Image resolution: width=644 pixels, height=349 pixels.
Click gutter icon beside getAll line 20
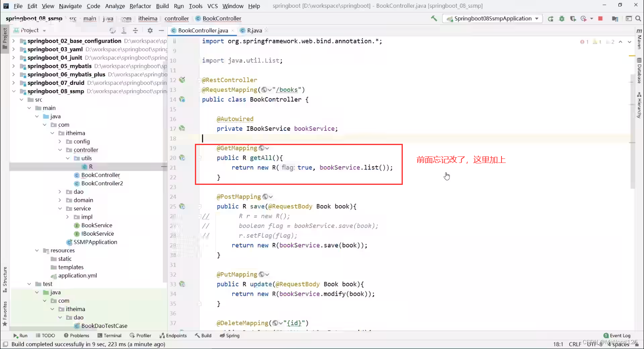(x=182, y=158)
